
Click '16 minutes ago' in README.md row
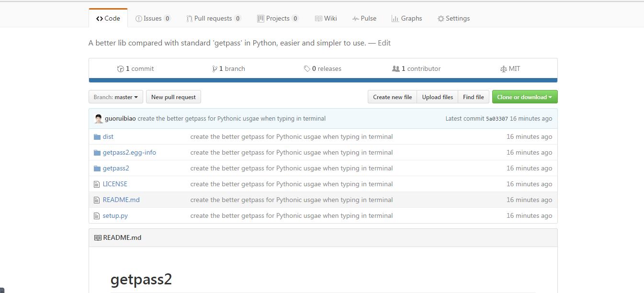(x=529, y=200)
